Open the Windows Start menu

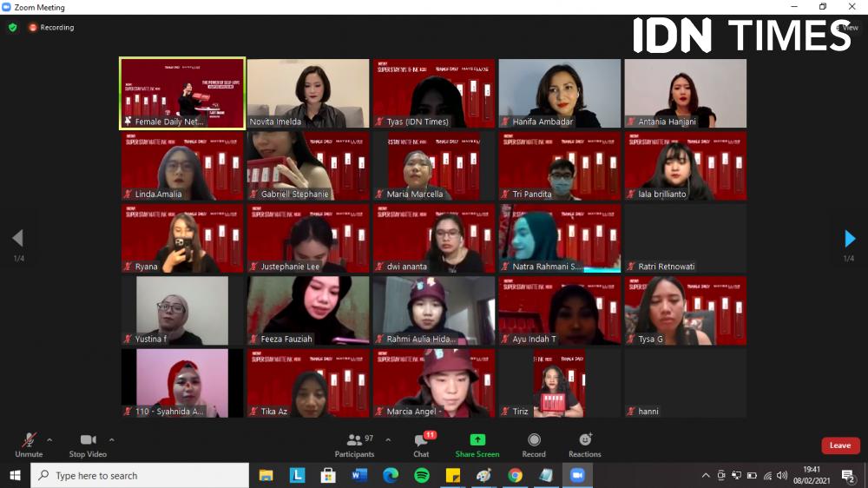(x=15, y=475)
